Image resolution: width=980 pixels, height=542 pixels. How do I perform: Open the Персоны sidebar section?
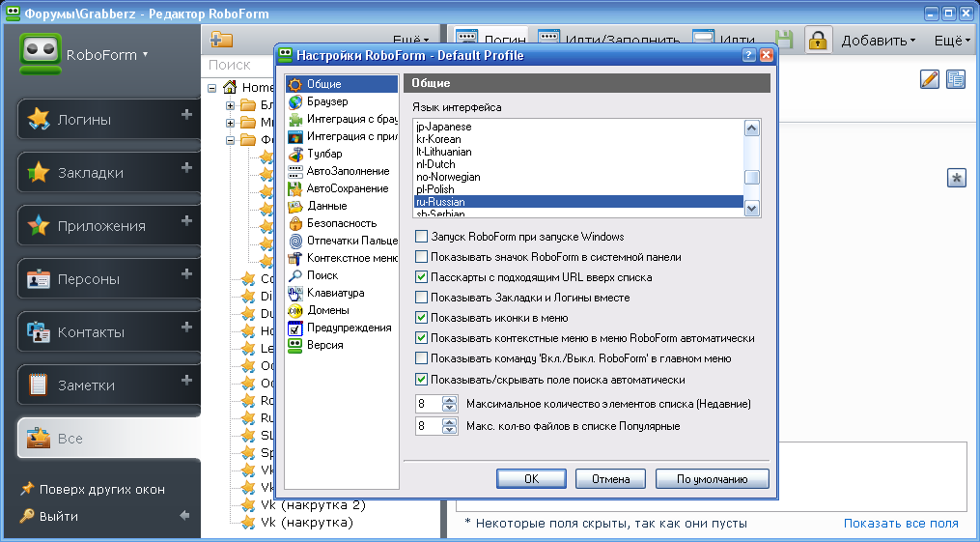point(108,278)
